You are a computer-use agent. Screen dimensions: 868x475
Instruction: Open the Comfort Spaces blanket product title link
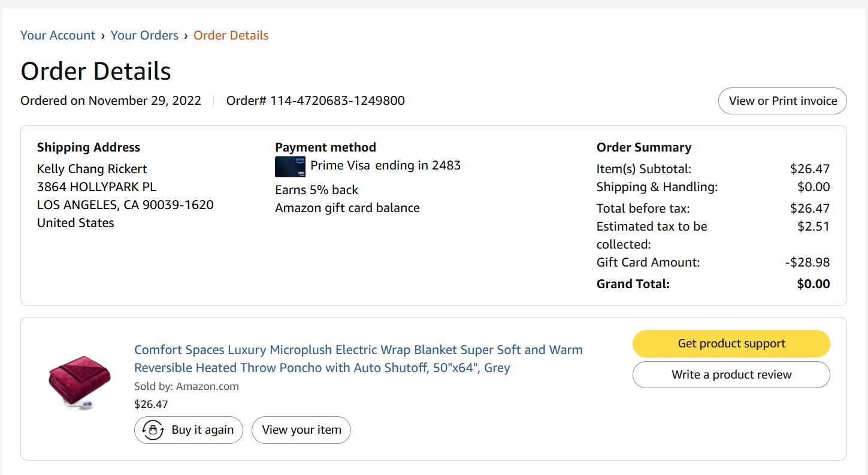click(358, 359)
